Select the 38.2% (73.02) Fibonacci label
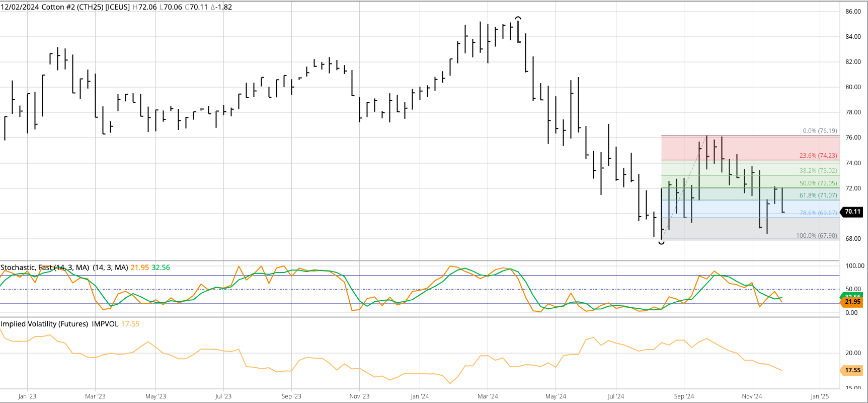The image size is (868, 403). 818,171
